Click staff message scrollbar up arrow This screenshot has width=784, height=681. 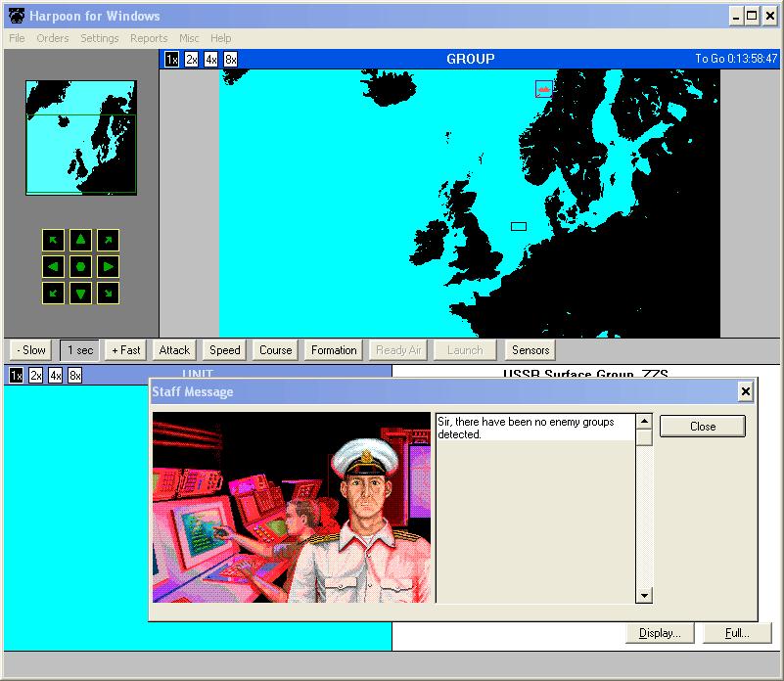tap(644, 422)
